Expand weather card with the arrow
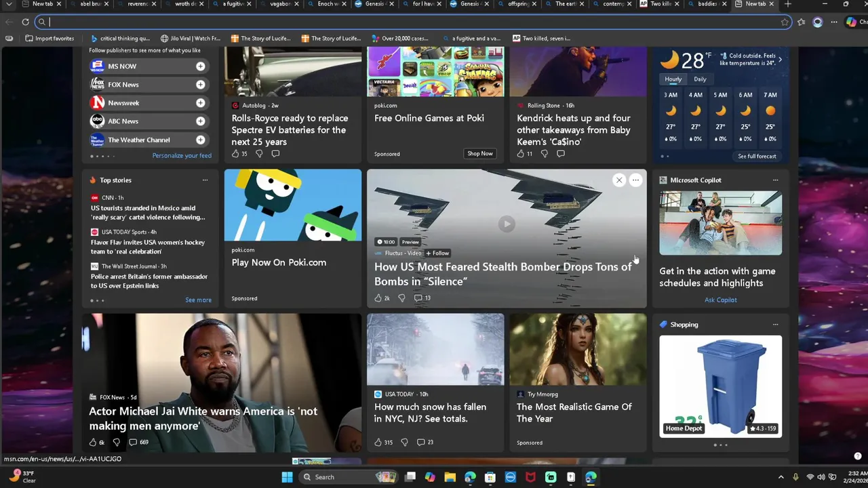868x488 pixels. [x=780, y=60]
